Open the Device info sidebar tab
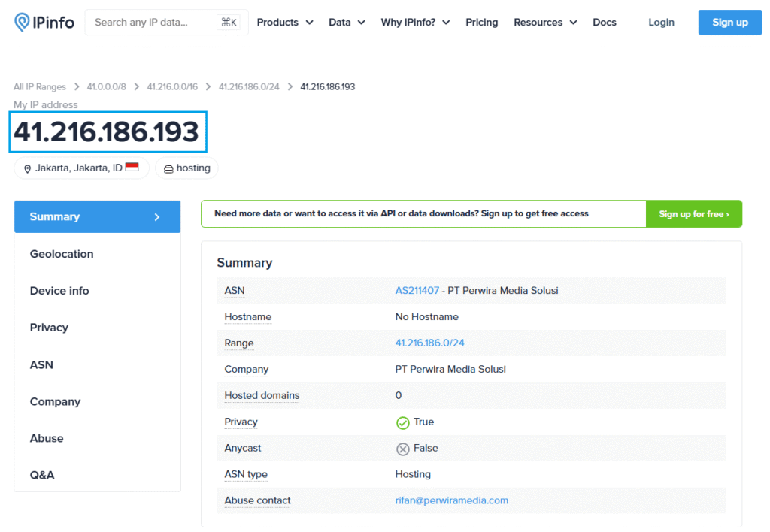 tap(97, 291)
